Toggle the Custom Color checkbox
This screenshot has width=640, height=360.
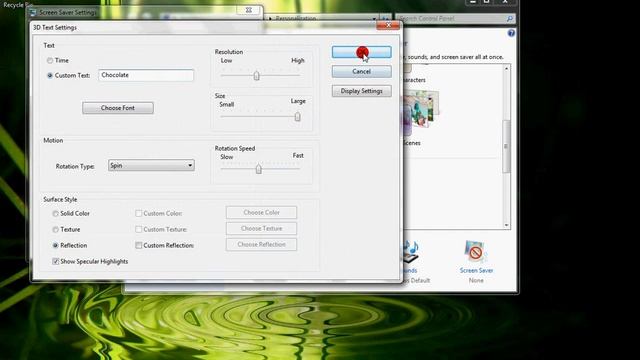[139, 213]
